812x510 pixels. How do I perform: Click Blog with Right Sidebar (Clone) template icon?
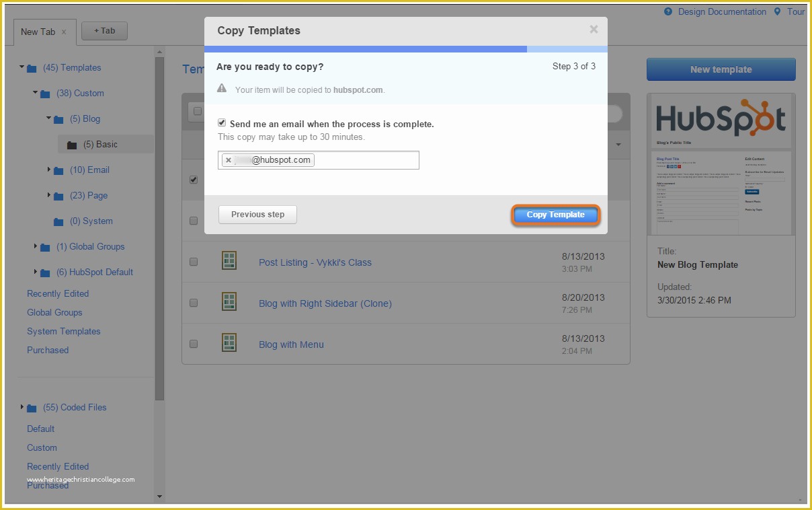229,301
